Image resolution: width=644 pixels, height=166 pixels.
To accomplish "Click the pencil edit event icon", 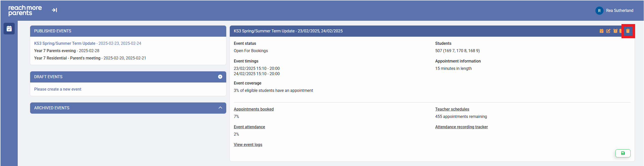I will point(608,31).
